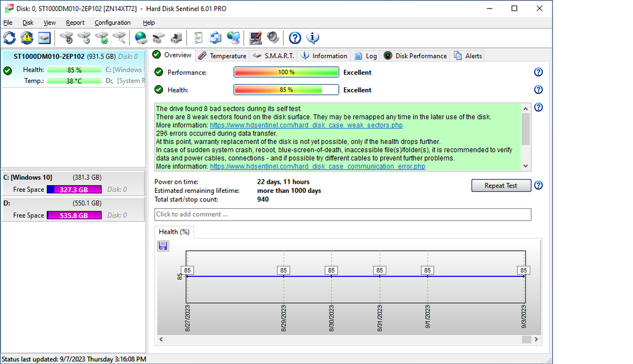
Task: Save the health graph using floppy icon
Action: pos(163,246)
